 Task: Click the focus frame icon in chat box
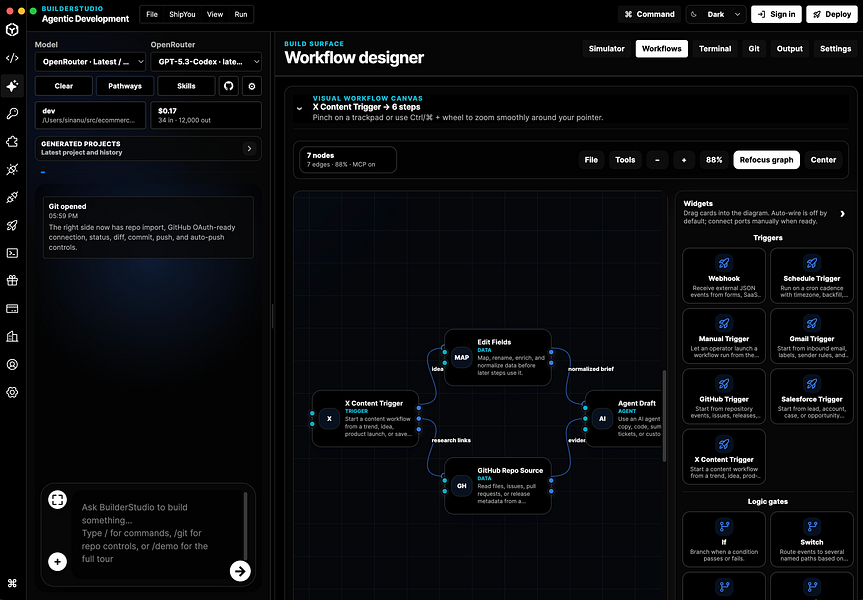pyautogui.click(x=57, y=500)
